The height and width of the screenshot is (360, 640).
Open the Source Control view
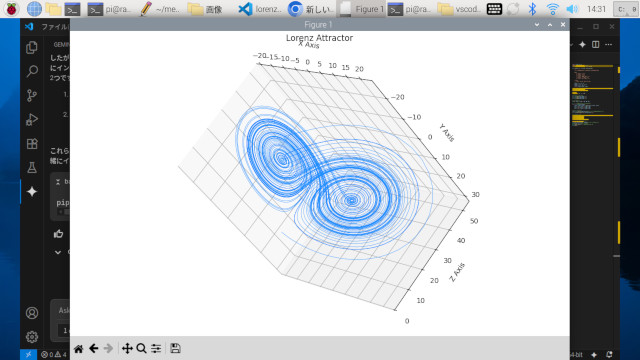coord(32,96)
